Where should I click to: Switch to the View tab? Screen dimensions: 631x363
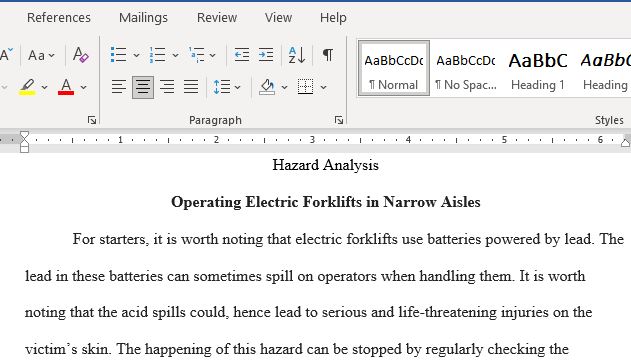[278, 18]
